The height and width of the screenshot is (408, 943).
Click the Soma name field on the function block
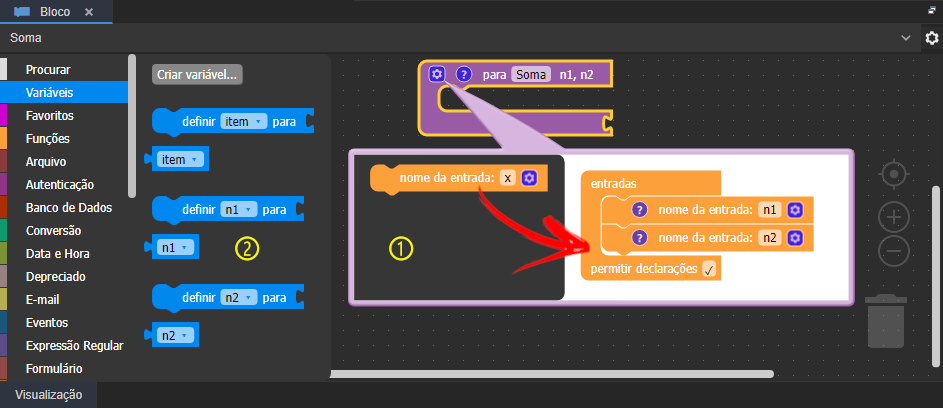[x=531, y=75]
